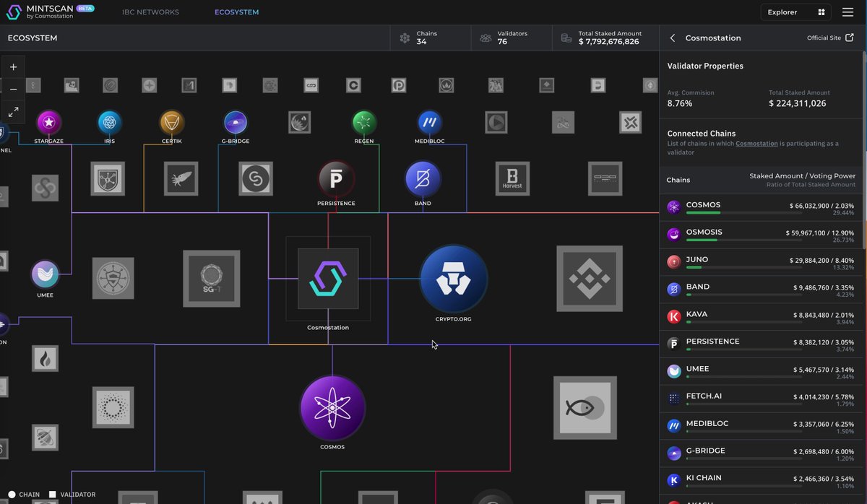This screenshot has height=504, width=867.
Task: Open the hamburger menu
Action: click(847, 12)
